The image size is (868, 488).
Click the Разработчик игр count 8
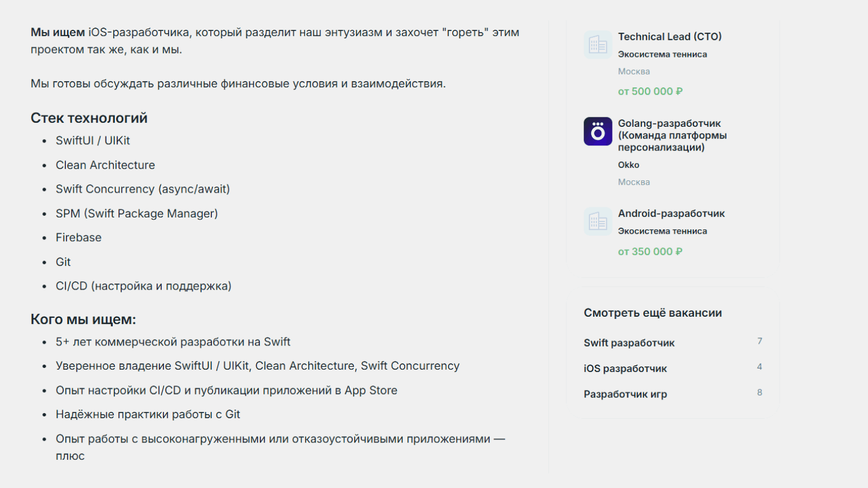[759, 393]
